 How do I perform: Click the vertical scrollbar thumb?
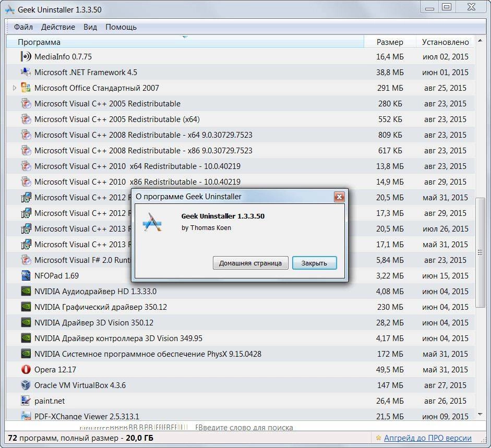480,252
